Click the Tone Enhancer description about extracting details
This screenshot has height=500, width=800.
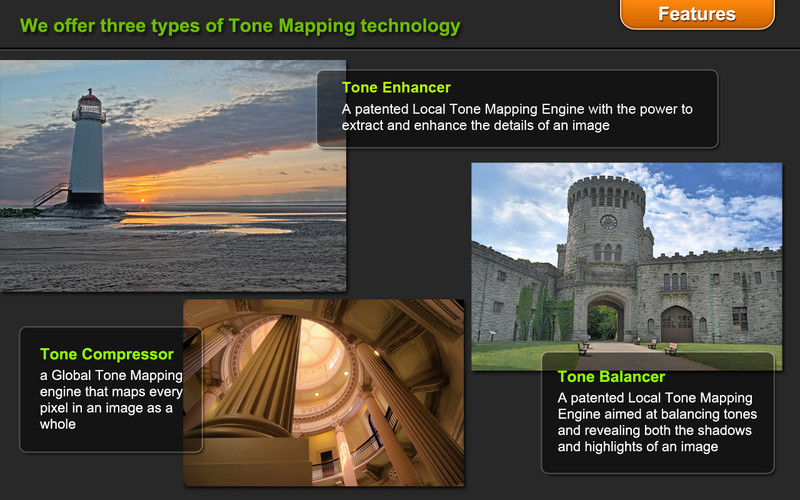click(517, 117)
